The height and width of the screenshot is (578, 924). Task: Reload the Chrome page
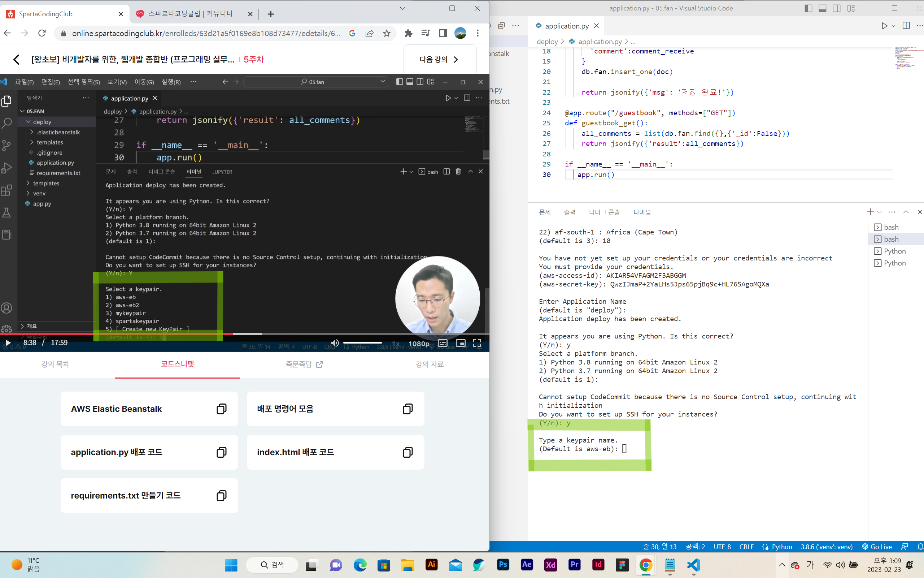(42, 33)
